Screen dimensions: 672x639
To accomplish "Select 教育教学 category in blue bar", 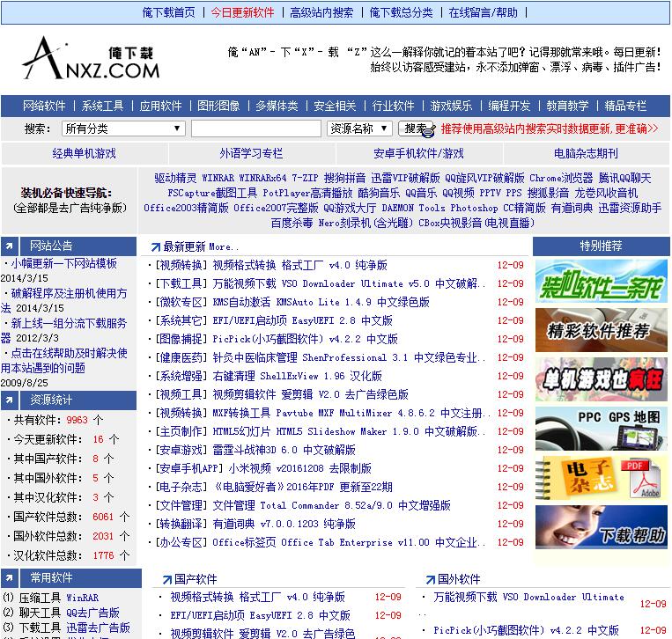I will pyautogui.click(x=567, y=106).
